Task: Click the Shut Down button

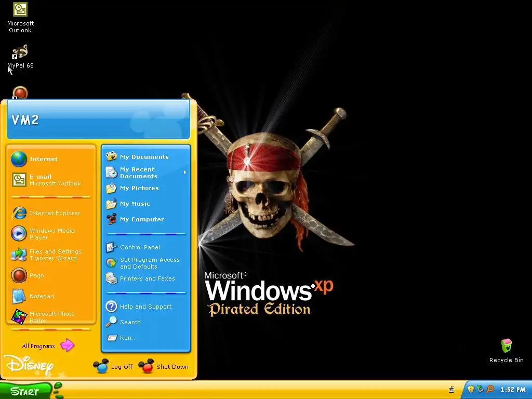Action: 164,366
